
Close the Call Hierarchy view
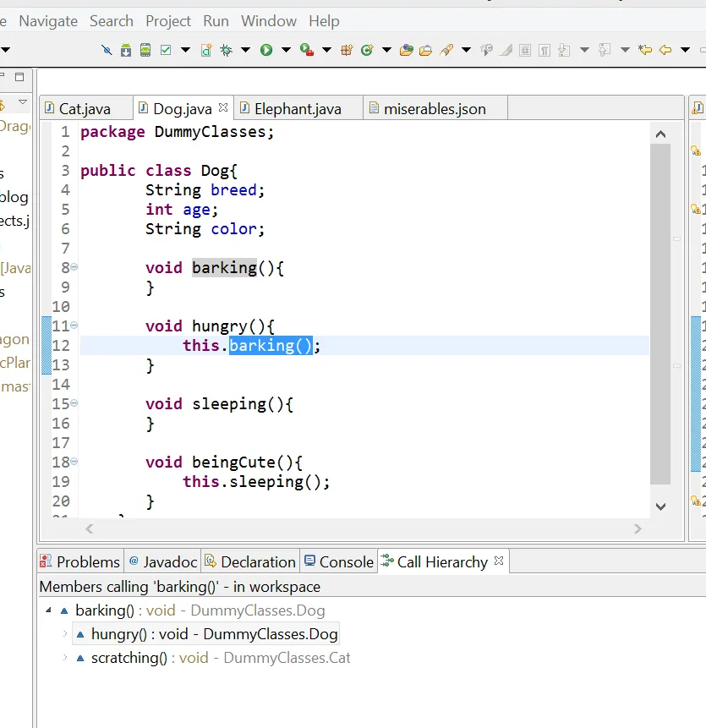[499, 561]
